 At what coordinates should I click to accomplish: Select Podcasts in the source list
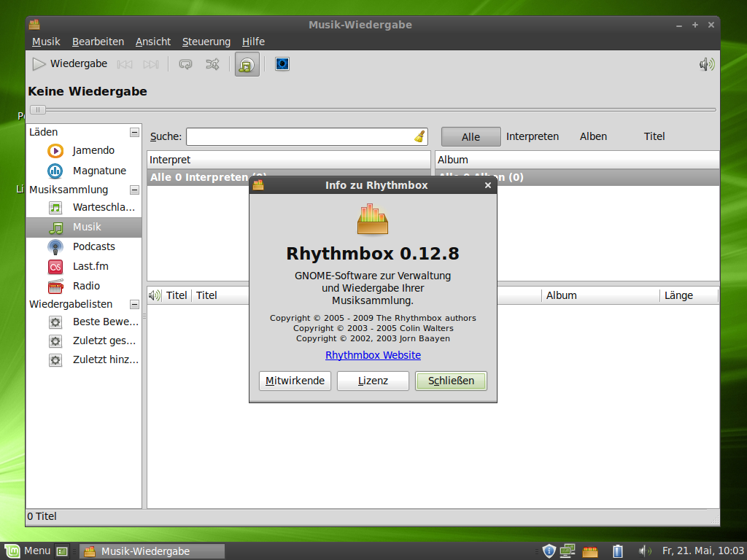click(94, 246)
